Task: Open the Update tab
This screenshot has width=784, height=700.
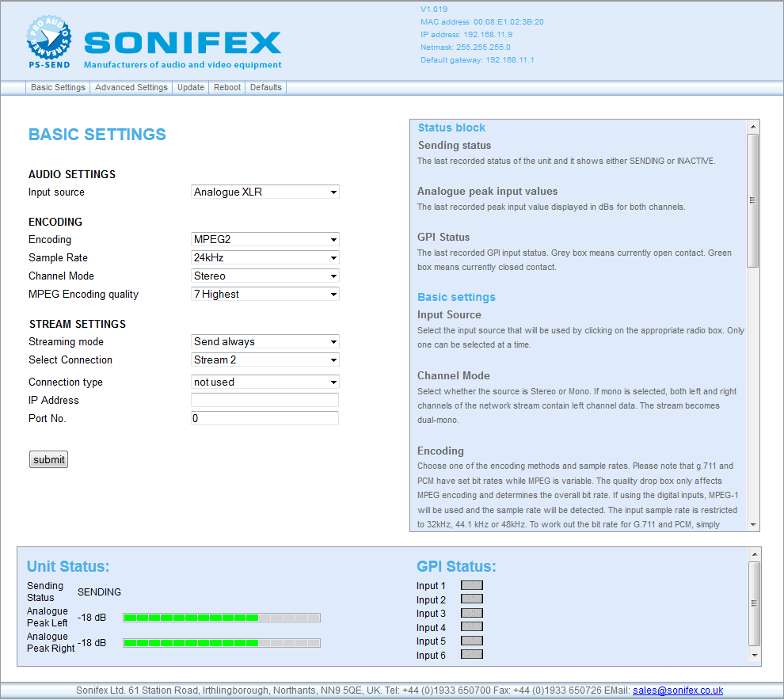Action: tap(191, 88)
